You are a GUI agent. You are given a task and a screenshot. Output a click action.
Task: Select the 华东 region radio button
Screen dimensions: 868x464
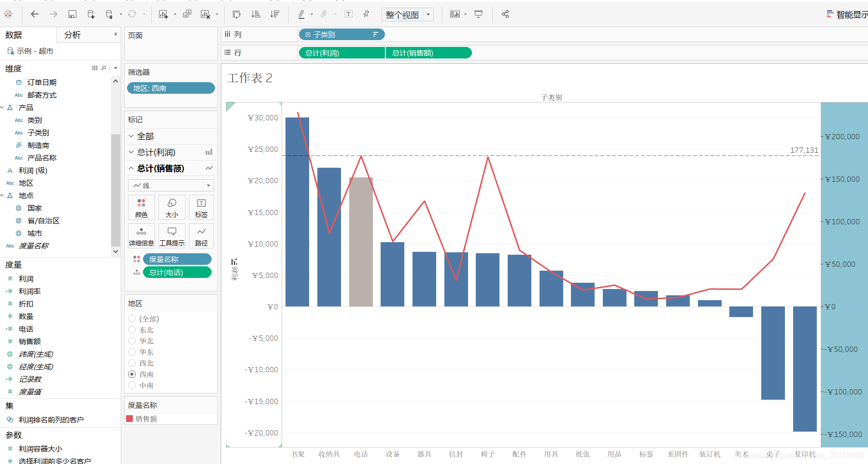click(x=132, y=352)
